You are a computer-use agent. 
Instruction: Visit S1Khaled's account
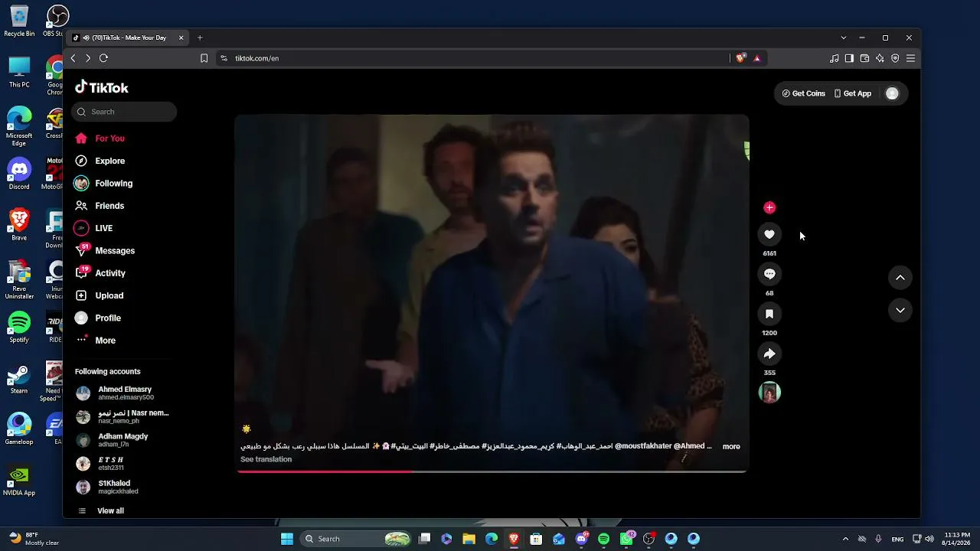coord(107,487)
